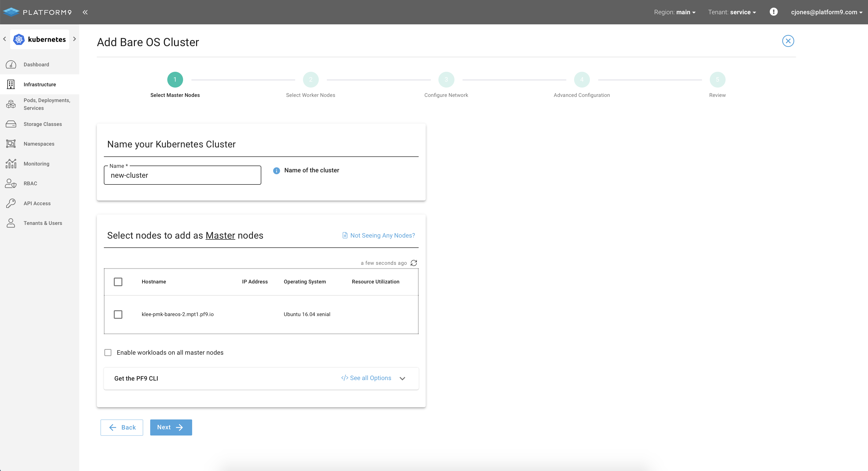Enable workloads on all master nodes
Image resolution: width=868 pixels, height=471 pixels.
[108, 353]
